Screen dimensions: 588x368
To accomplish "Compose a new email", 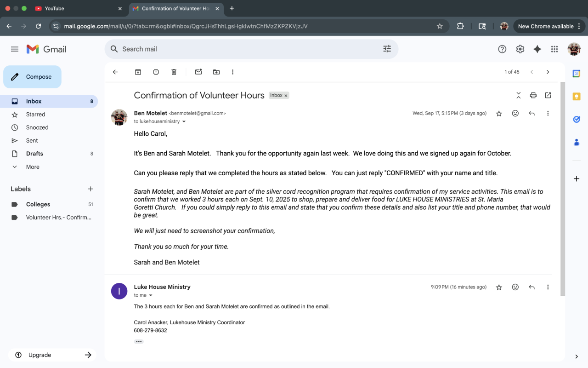I will 32,77.
